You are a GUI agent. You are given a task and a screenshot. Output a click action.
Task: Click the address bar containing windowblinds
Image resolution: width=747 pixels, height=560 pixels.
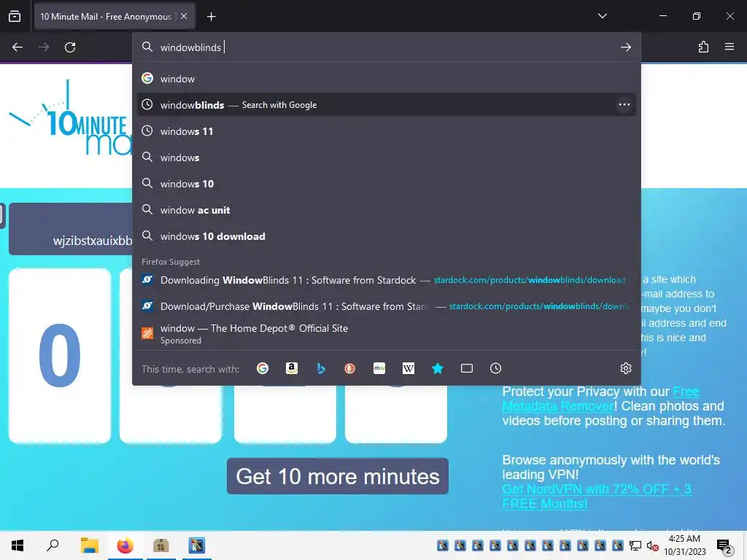coord(386,47)
